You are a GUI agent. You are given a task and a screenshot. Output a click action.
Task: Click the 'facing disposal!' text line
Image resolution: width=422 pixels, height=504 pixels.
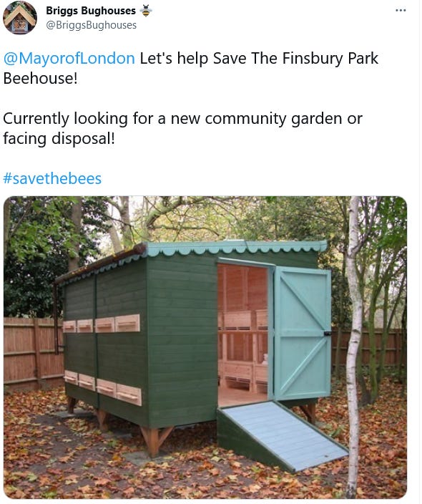pyautogui.click(x=59, y=139)
